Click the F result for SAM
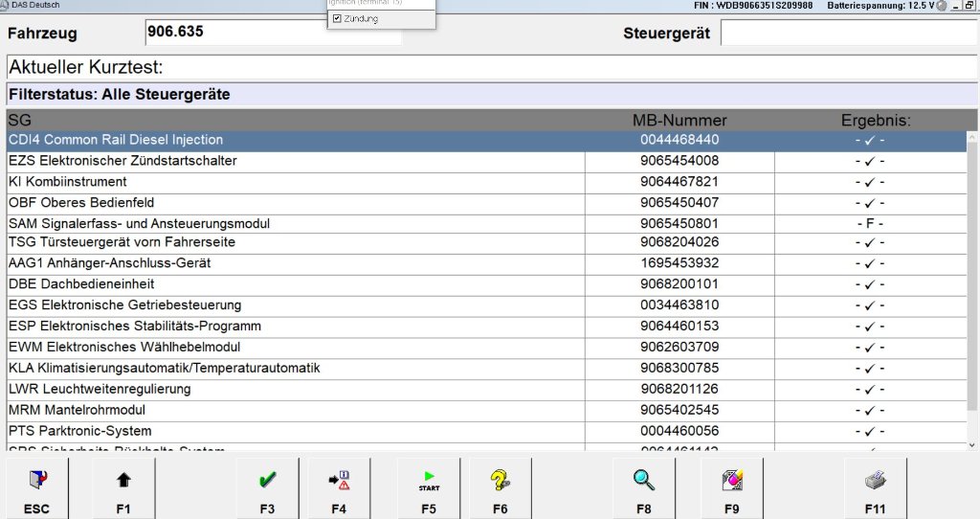980x519 pixels. [870, 223]
